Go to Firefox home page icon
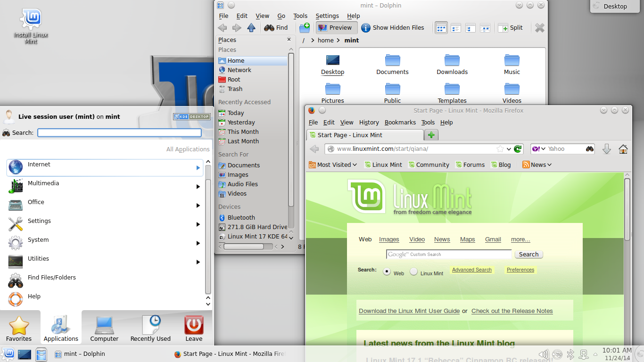Viewport: 644px width, 362px height. [x=623, y=149]
